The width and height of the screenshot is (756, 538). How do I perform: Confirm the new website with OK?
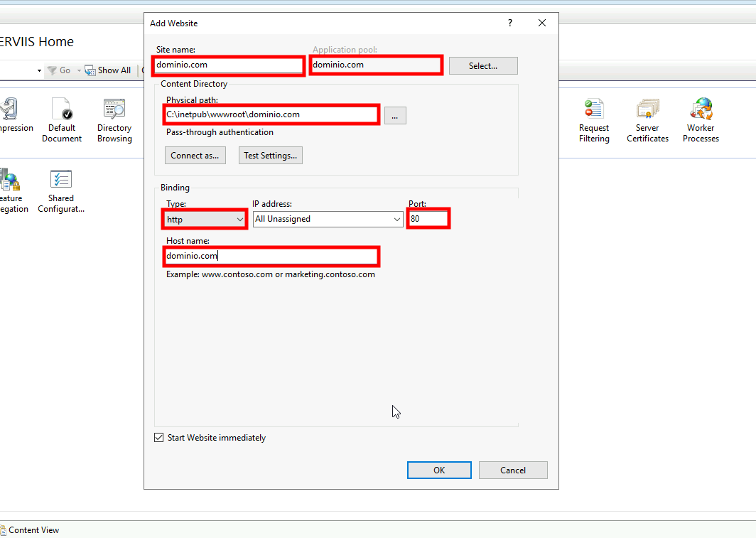coord(439,470)
